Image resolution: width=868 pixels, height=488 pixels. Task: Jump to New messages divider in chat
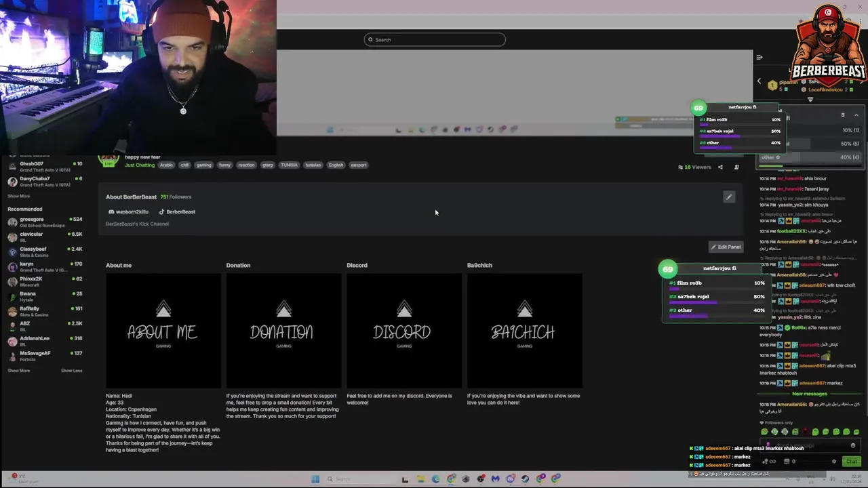point(810,394)
